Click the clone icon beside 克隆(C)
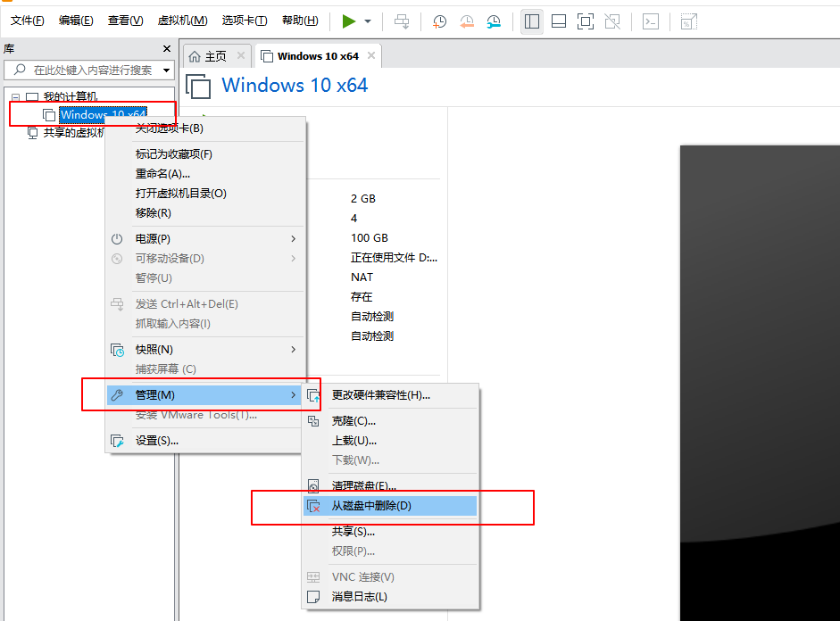The height and width of the screenshot is (621, 840). pos(313,421)
